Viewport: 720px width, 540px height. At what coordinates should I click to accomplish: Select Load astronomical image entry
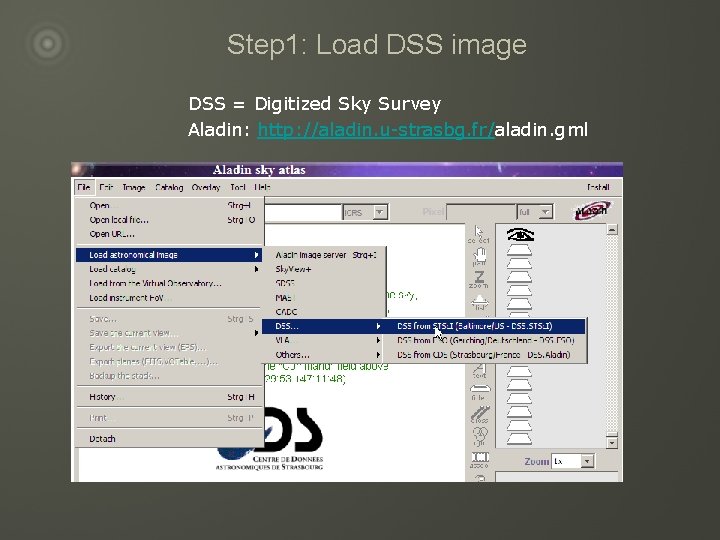[x=169, y=255]
